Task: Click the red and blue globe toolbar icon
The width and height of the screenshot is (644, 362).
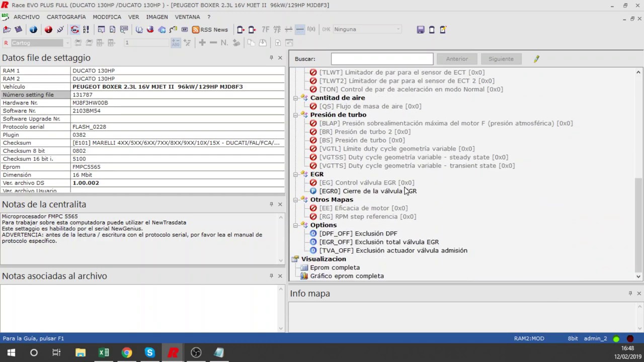Action: 150,30
